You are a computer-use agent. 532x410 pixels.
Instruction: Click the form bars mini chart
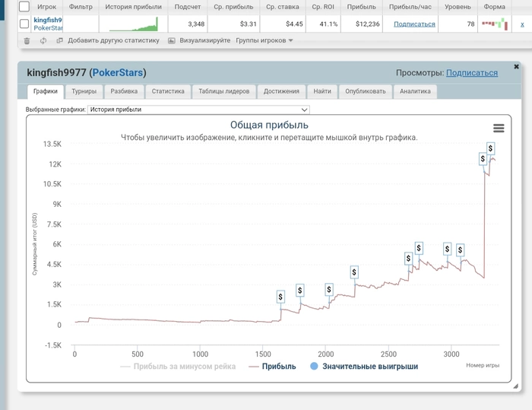coord(495,24)
